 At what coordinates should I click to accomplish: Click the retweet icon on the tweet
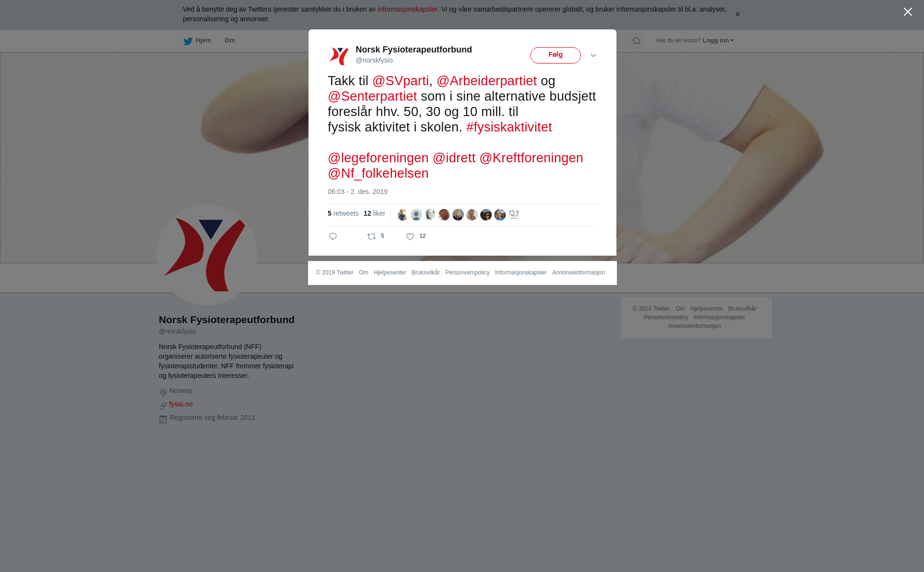pyautogui.click(x=372, y=236)
